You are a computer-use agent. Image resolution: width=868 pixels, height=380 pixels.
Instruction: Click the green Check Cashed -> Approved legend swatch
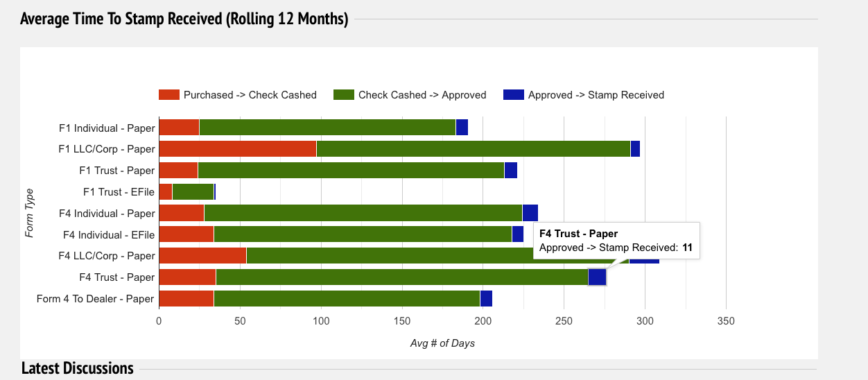(x=344, y=95)
